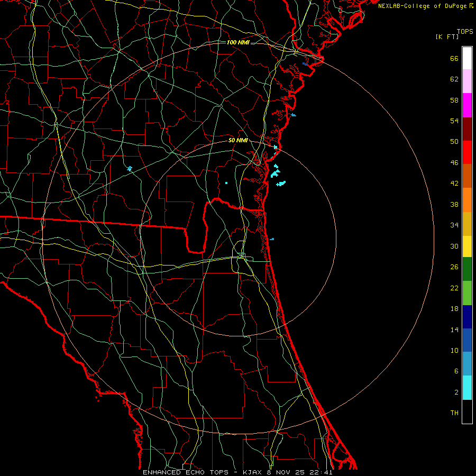Click the 50 legend value

454,141
